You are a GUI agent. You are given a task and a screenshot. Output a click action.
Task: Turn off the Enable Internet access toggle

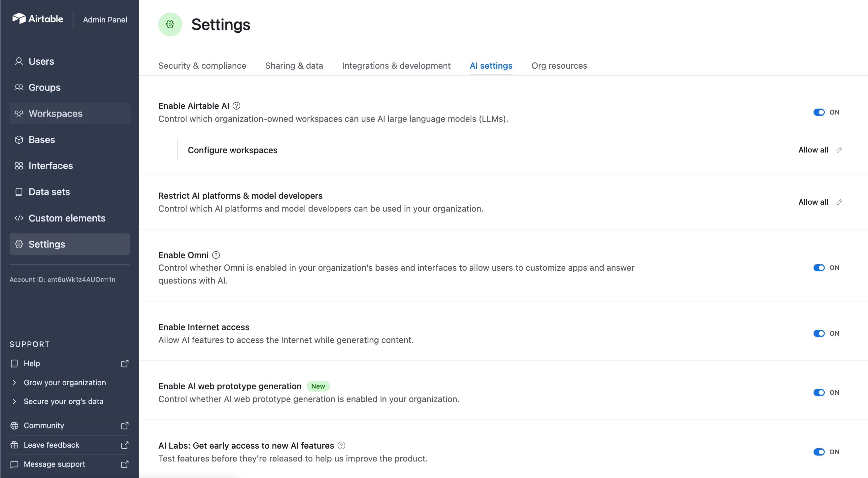point(819,333)
